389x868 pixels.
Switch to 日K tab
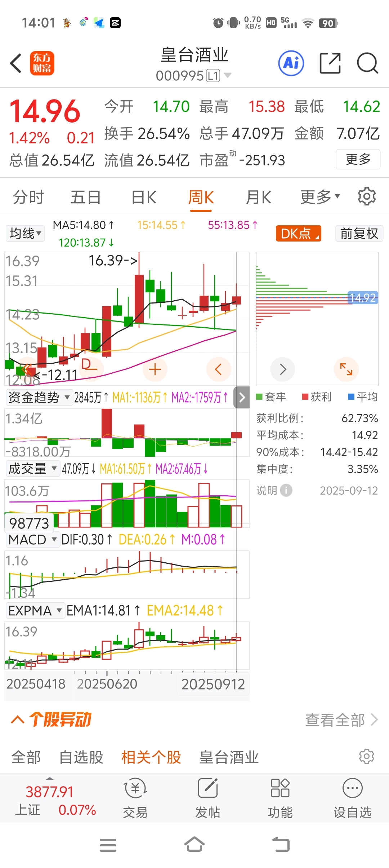tap(144, 197)
